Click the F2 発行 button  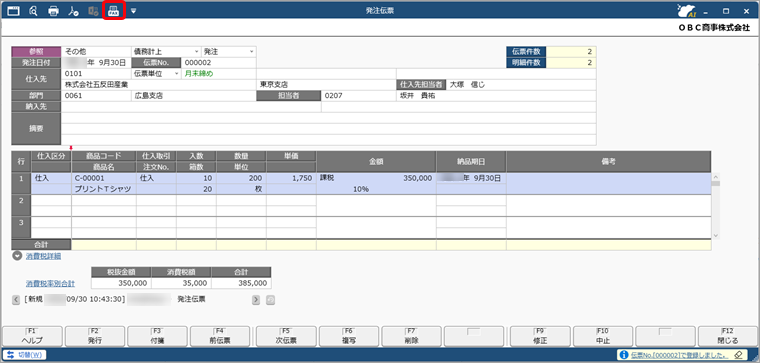click(x=95, y=335)
